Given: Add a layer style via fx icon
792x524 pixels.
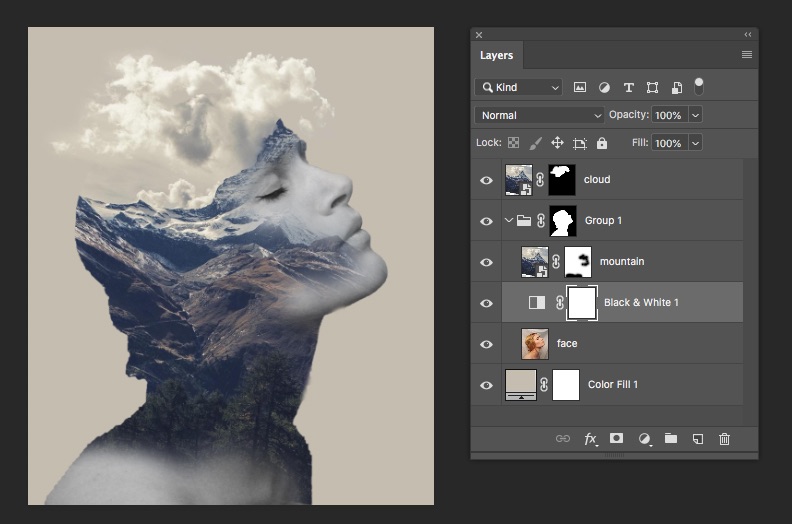Looking at the screenshot, I should tap(590, 439).
